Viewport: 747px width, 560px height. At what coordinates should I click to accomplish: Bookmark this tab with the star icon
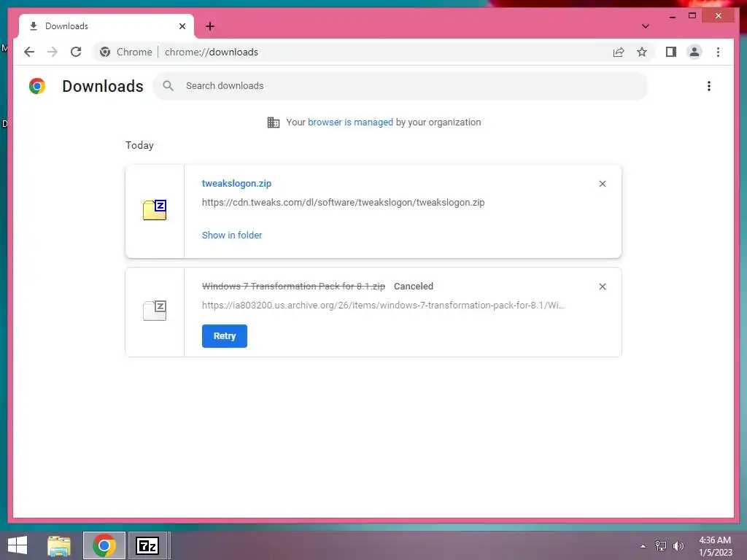point(642,52)
